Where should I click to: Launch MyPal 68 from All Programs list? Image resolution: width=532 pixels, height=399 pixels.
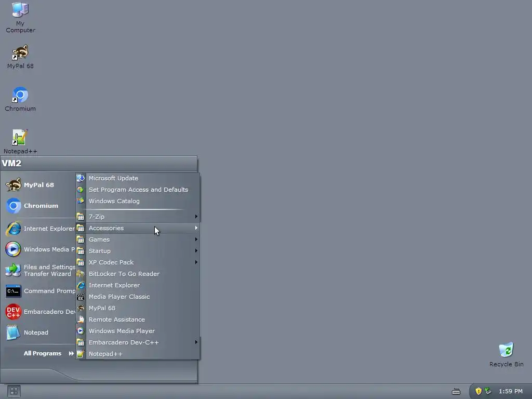[x=137, y=308]
